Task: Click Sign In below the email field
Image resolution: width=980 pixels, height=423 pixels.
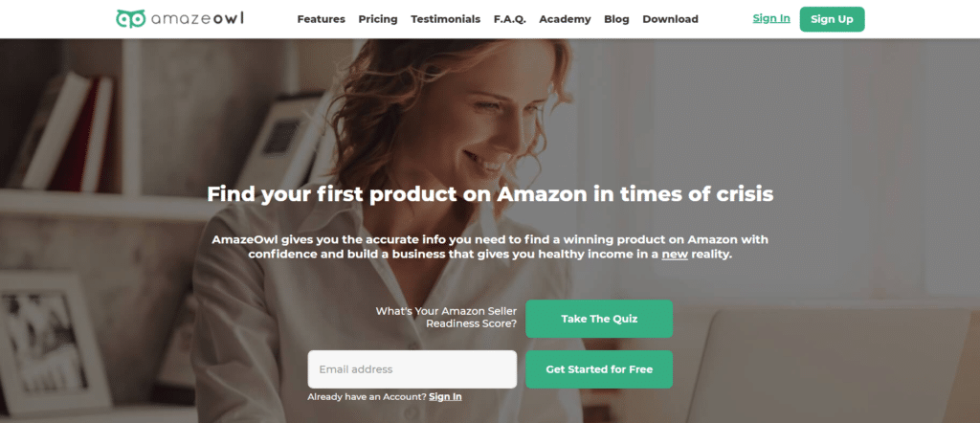Action: pos(445,397)
